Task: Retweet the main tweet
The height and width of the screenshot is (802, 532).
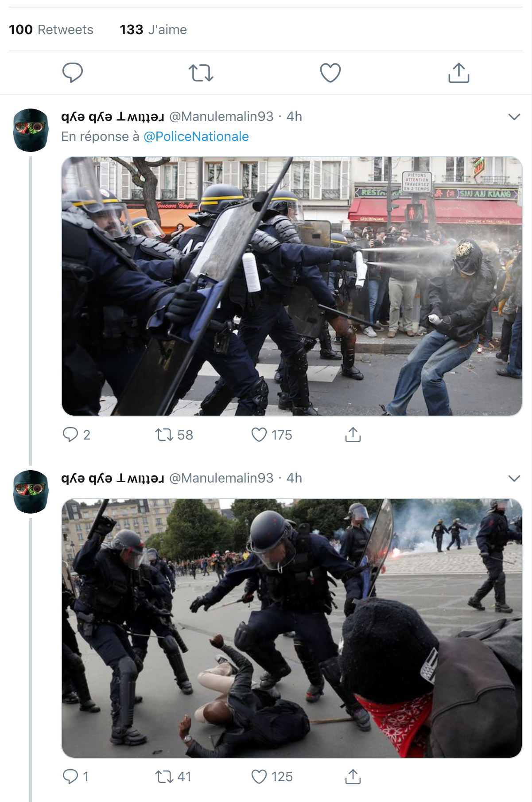Action: tap(201, 73)
